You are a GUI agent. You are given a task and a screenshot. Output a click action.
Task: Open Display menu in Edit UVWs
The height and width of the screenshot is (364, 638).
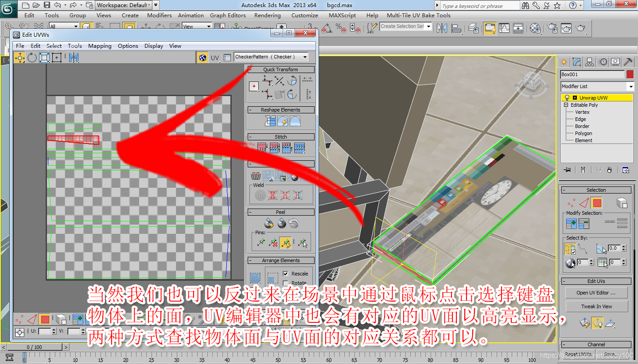[154, 46]
